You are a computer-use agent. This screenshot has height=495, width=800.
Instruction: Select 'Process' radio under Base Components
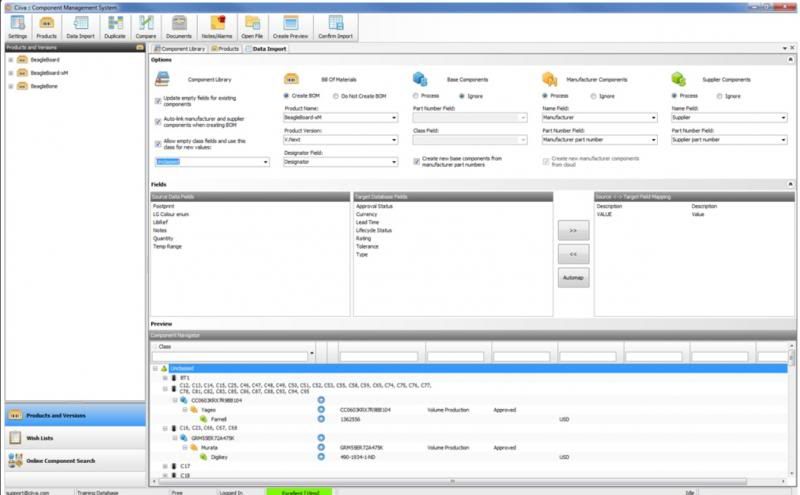pos(416,96)
